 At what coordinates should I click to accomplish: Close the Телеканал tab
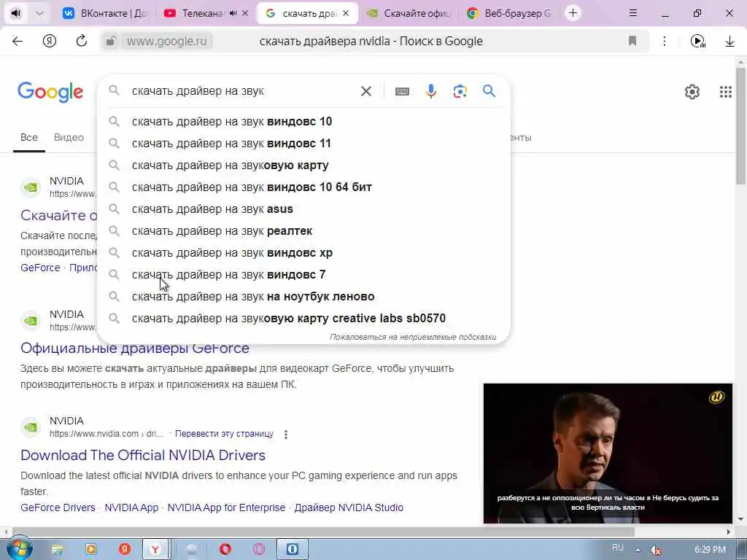pyautogui.click(x=245, y=13)
